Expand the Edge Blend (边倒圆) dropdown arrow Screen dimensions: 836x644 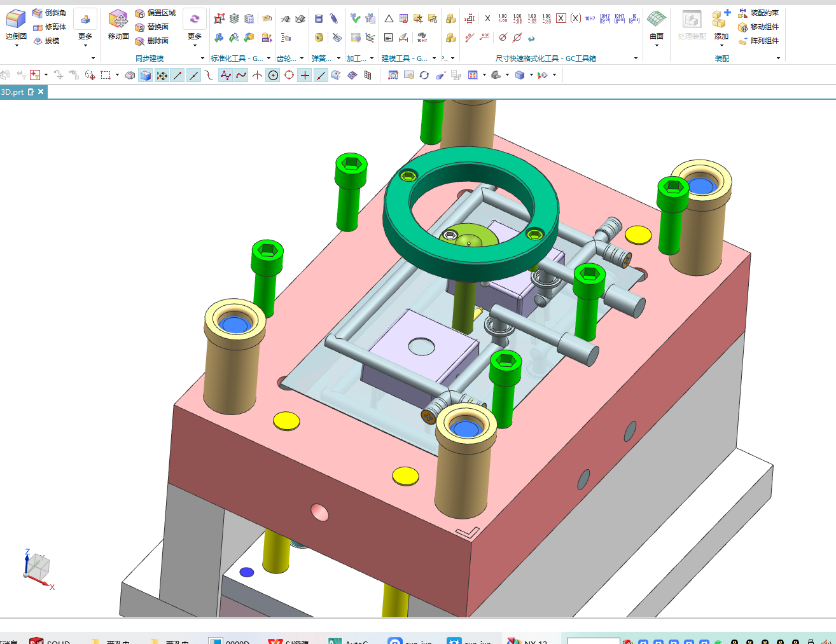pos(16,46)
